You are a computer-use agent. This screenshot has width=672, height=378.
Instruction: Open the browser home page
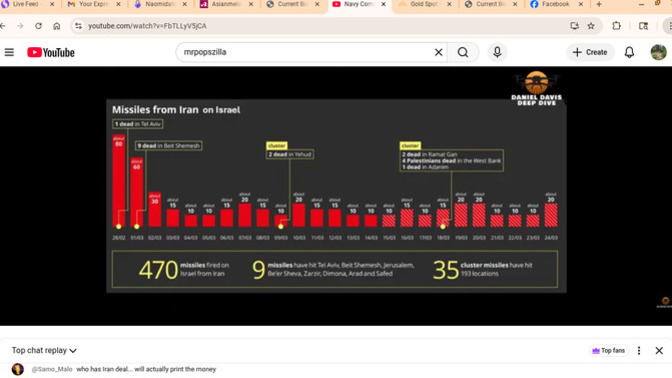[x=57, y=26]
